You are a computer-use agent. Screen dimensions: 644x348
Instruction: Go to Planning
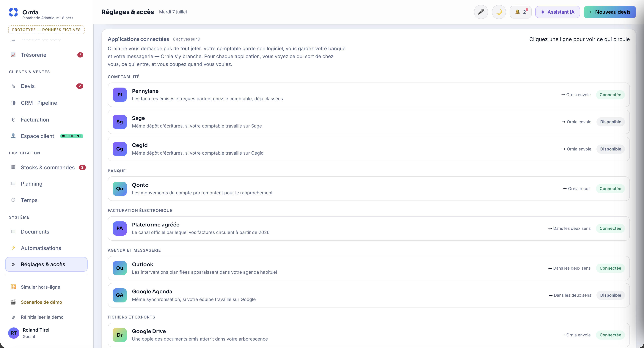46,184
